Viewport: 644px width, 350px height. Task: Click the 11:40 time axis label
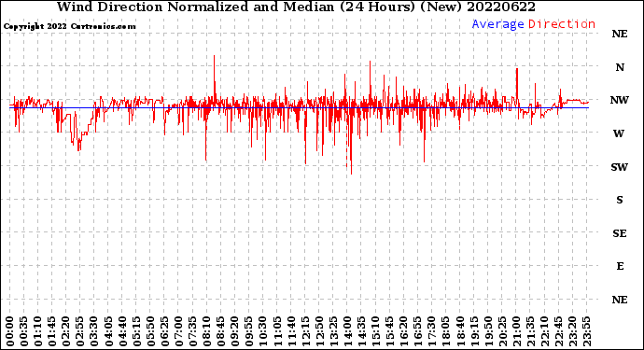(x=291, y=331)
